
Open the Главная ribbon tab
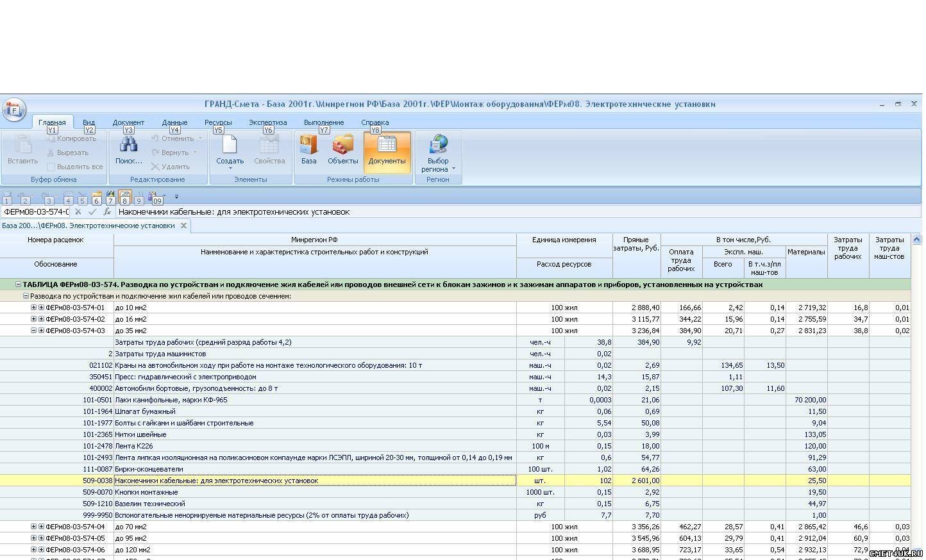click(x=52, y=122)
